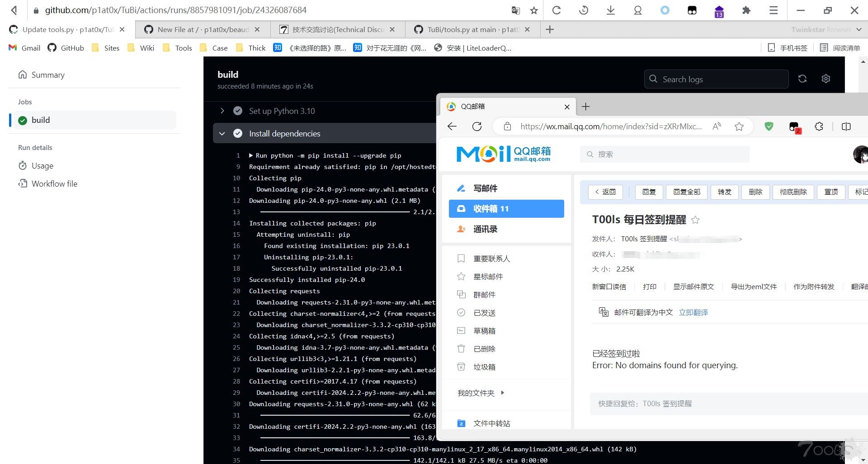This screenshot has height=464, width=868.
Task: Close the 'Update tools.py' tab
Action: click(122, 29)
